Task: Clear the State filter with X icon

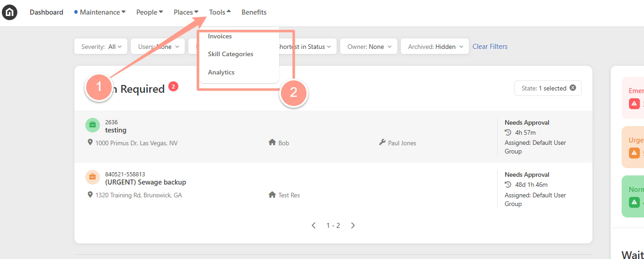Action: pos(573,88)
